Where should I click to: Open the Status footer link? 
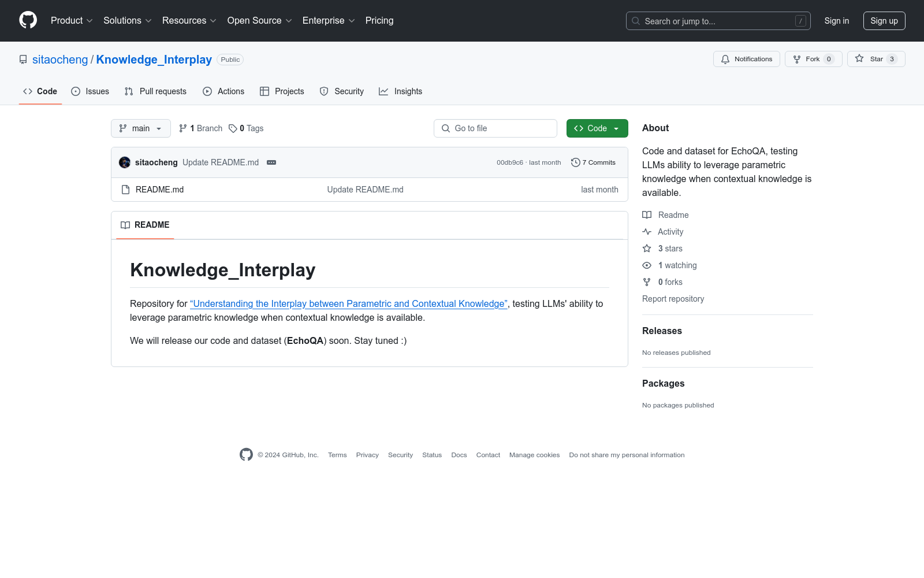pos(432,455)
